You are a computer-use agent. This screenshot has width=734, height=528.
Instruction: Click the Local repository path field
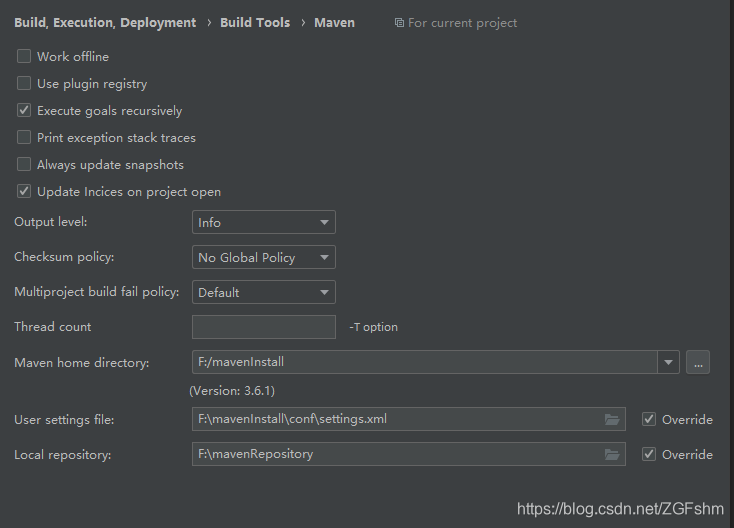(x=409, y=454)
